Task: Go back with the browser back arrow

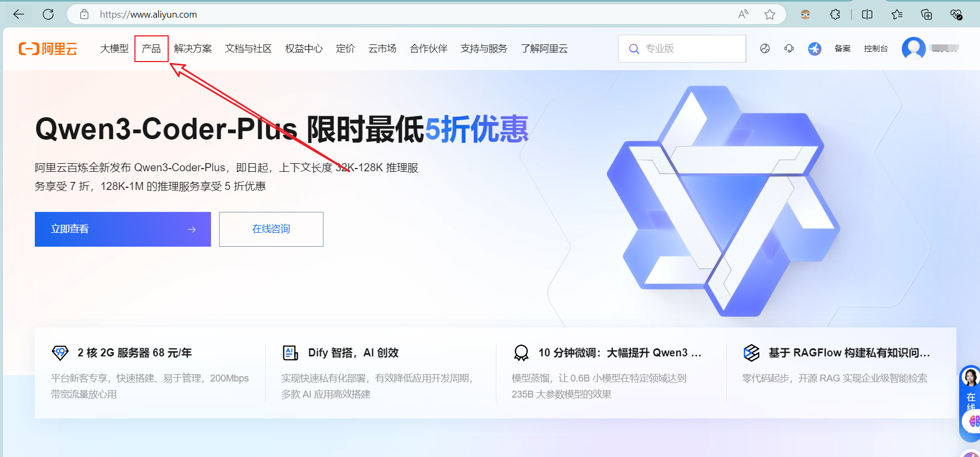Action: click(19, 14)
